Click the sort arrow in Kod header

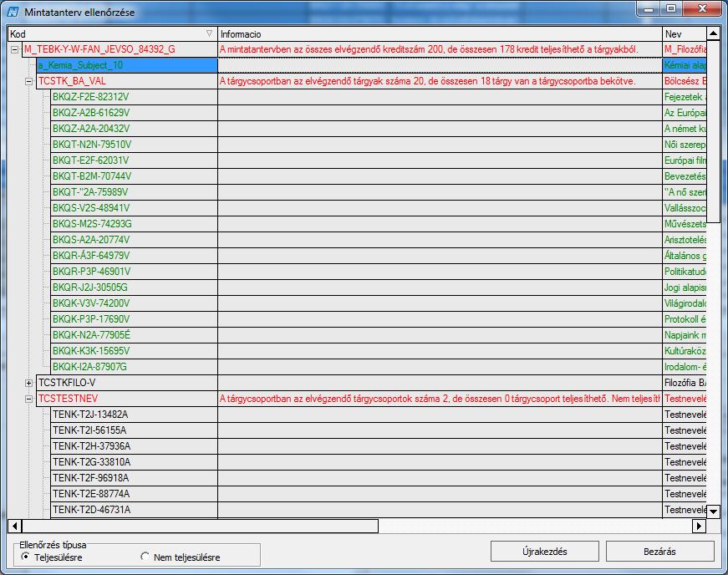pyautogui.click(x=210, y=33)
